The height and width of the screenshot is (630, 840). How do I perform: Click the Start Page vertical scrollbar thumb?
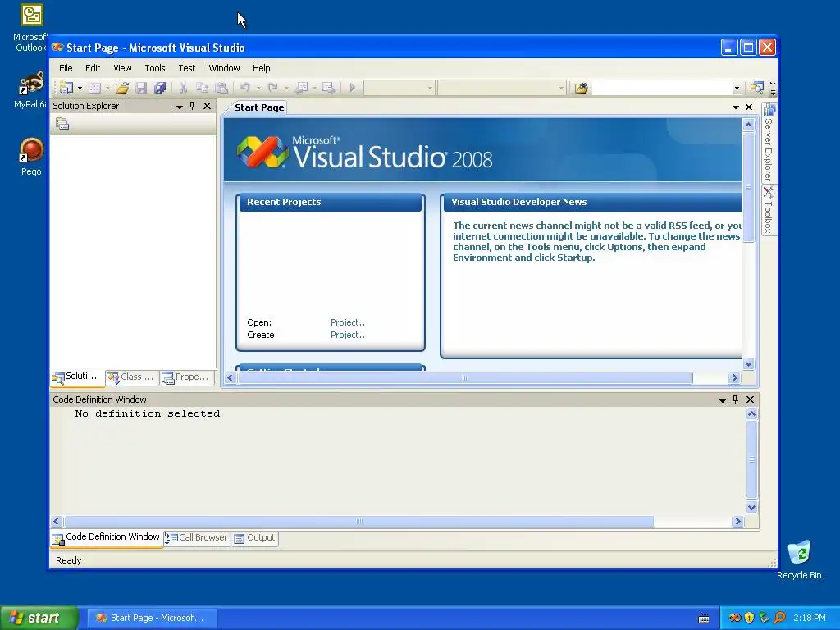coord(748,187)
